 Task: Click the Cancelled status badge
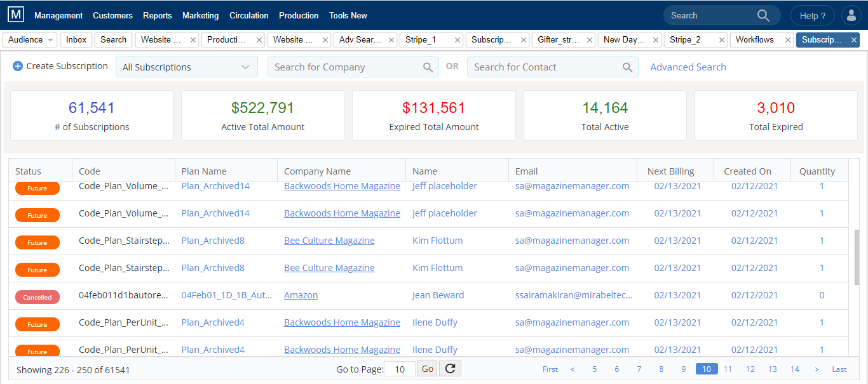(x=37, y=297)
